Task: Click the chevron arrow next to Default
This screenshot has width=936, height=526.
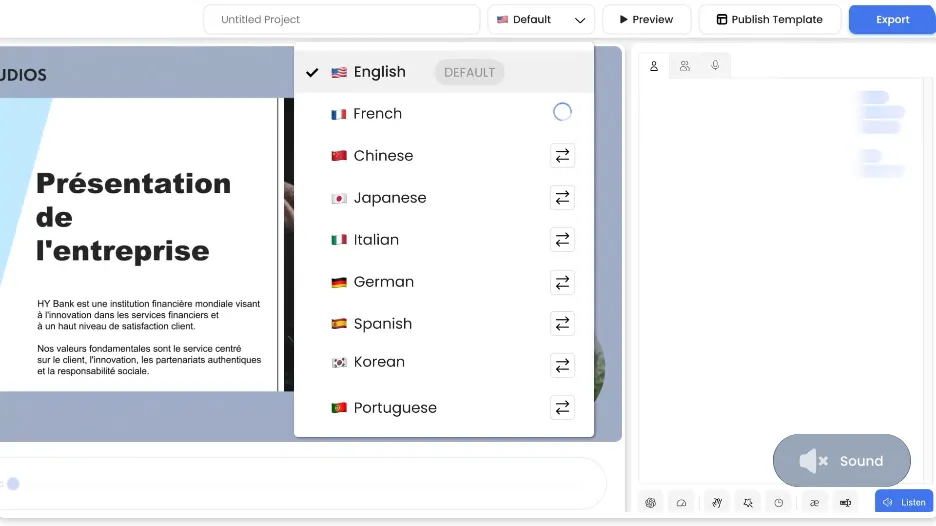Action: coord(580,20)
